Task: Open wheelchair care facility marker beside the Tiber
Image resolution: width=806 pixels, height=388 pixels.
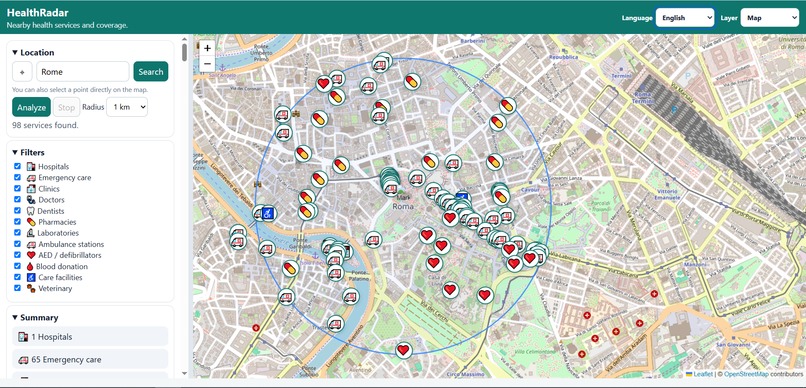Action: pyautogui.click(x=267, y=213)
